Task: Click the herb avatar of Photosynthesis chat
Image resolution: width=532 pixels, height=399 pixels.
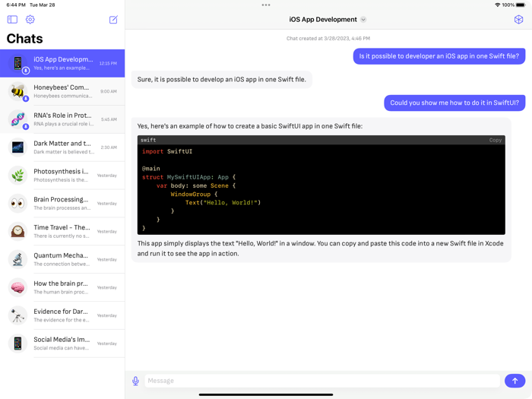Action: pos(17,176)
